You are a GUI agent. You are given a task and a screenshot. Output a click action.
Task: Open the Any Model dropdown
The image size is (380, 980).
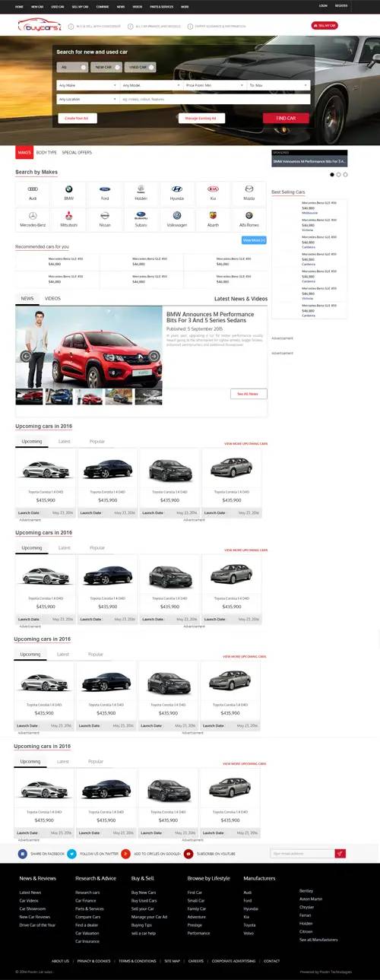coord(151,85)
